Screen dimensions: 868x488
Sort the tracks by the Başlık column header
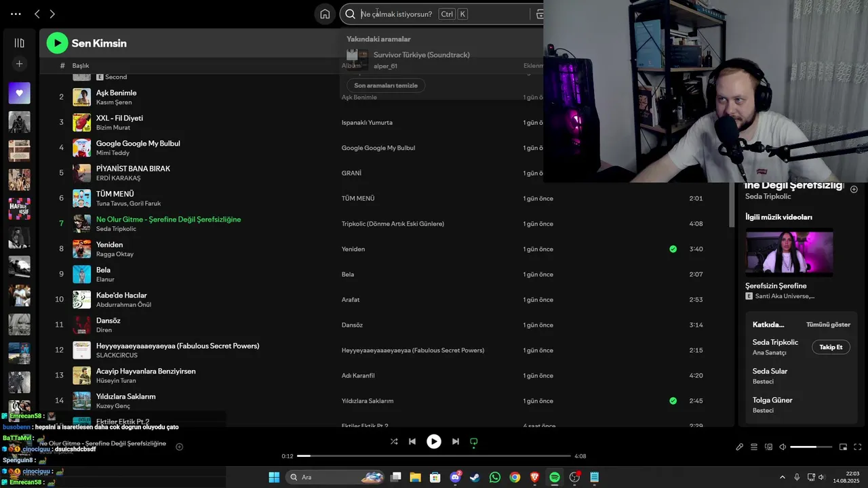click(x=81, y=66)
